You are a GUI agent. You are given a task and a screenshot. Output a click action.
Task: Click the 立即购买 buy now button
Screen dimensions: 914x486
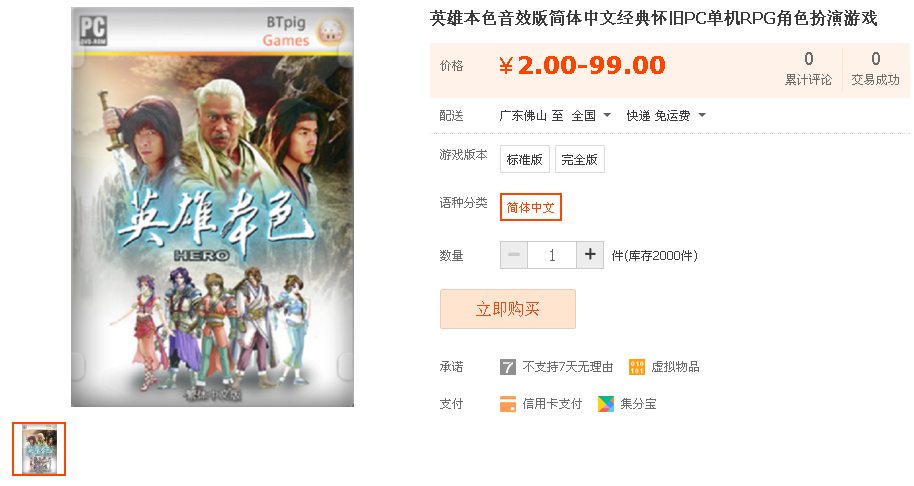(x=508, y=309)
